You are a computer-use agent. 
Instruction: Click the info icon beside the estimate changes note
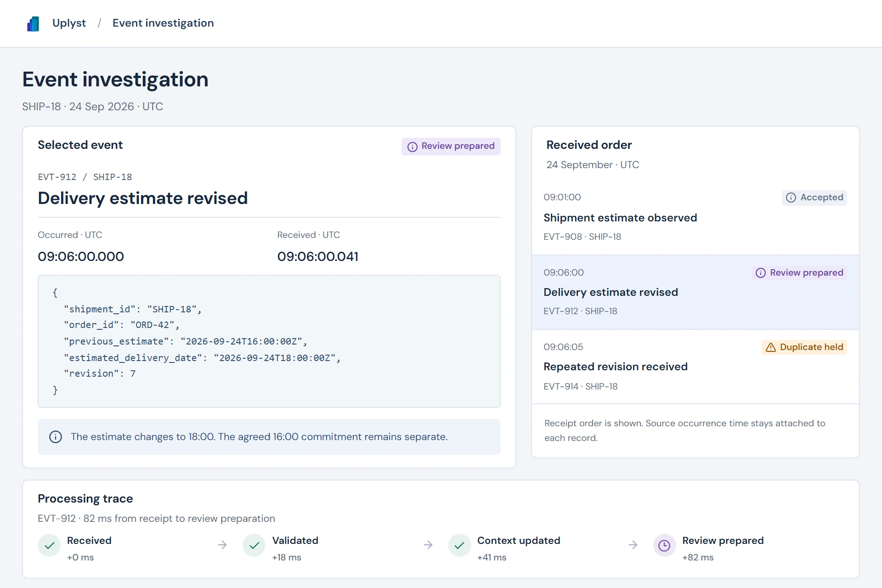coord(56,437)
